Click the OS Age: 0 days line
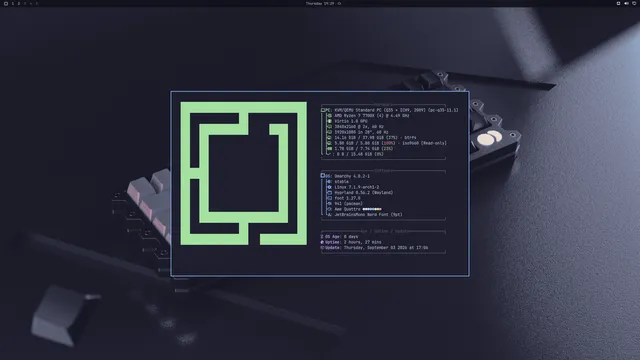Viewport: 640px width, 360px height. point(339,237)
